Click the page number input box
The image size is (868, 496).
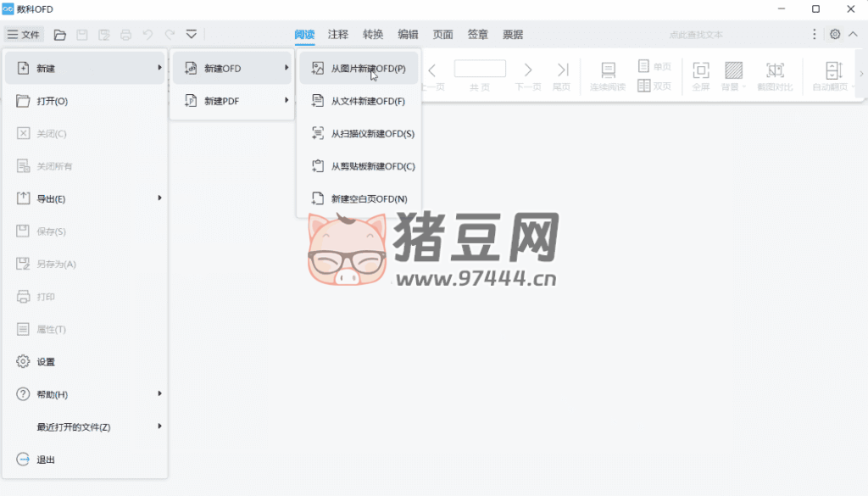tap(480, 69)
